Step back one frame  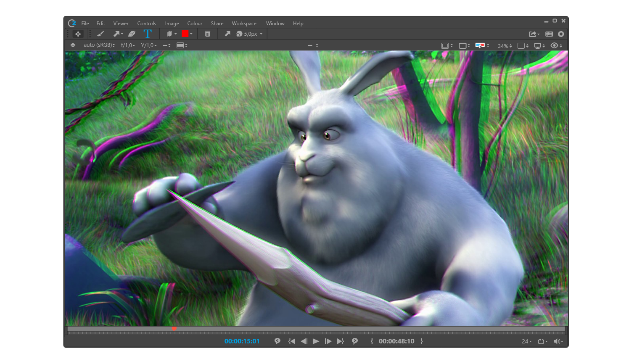pos(304,341)
